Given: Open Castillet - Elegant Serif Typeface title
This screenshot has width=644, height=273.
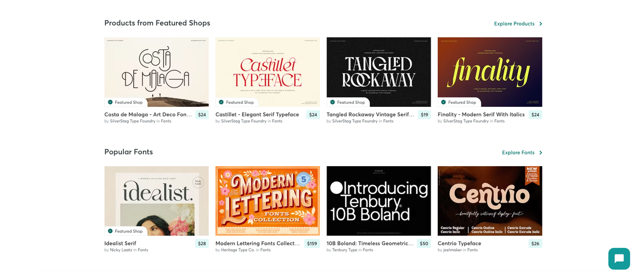Looking at the screenshot, I should 257,114.
